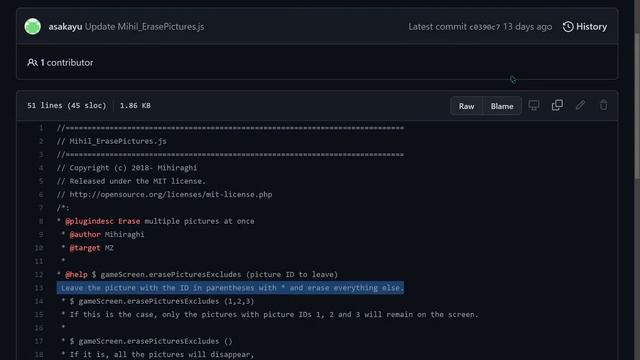Click the @author keyword
640x360 pixels.
point(84,235)
